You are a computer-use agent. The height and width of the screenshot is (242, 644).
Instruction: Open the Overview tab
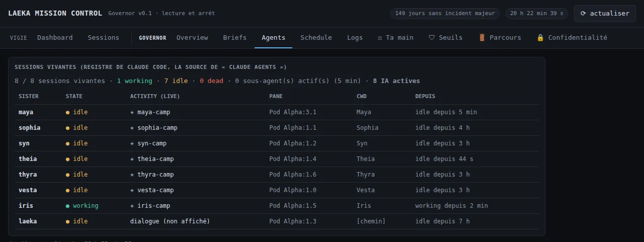(192, 38)
